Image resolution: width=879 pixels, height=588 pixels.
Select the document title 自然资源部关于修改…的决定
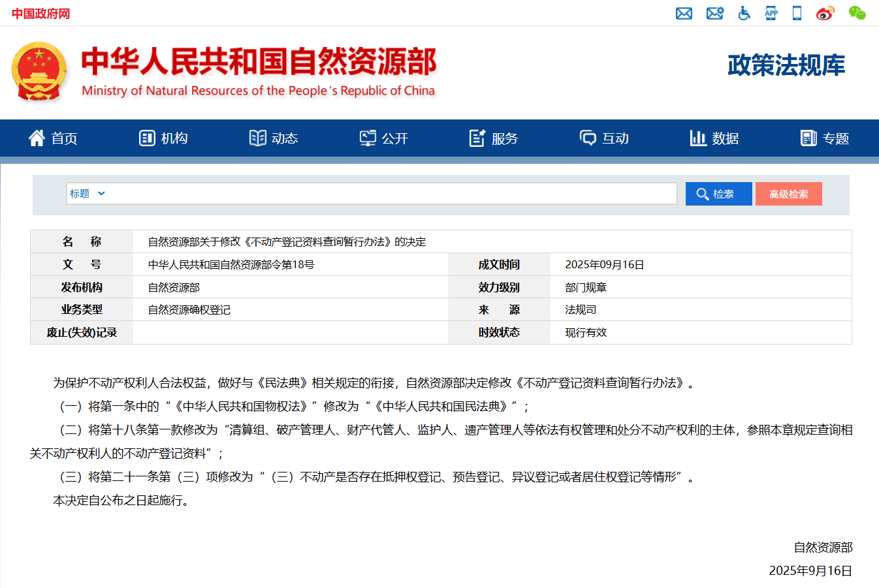[287, 242]
